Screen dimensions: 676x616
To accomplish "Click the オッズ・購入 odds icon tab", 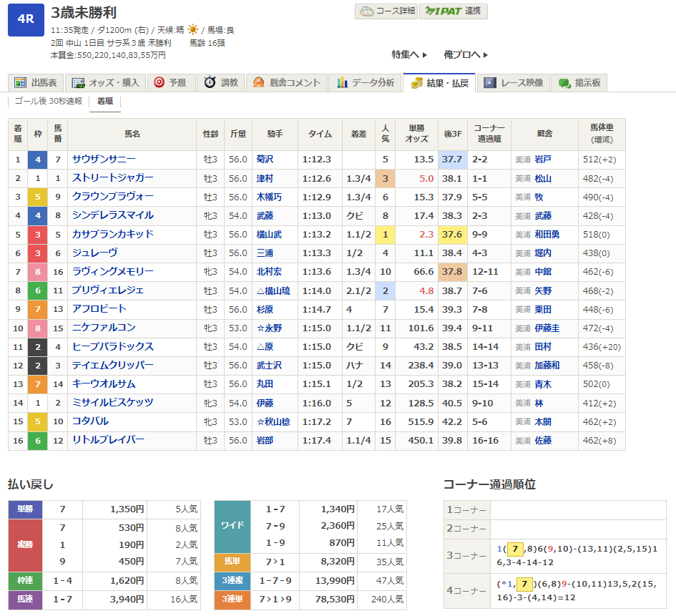I will [x=108, y=82].
